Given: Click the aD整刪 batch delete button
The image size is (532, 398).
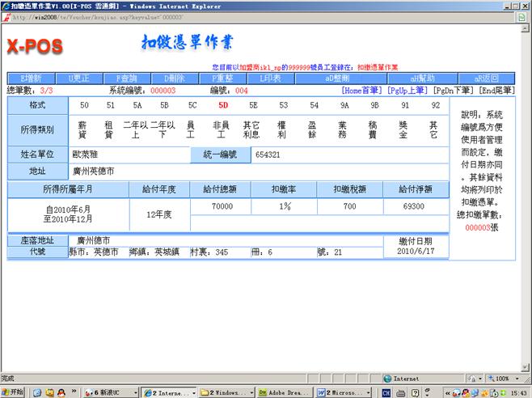Looking at the screenshot, I should (336, 78).
